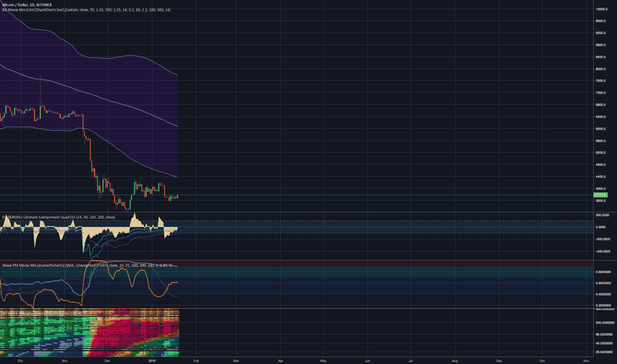The height and width of the screenshot is (364, 617).
Task: Click the -400.0000 CCI scale label
Action: coord(602,251)
